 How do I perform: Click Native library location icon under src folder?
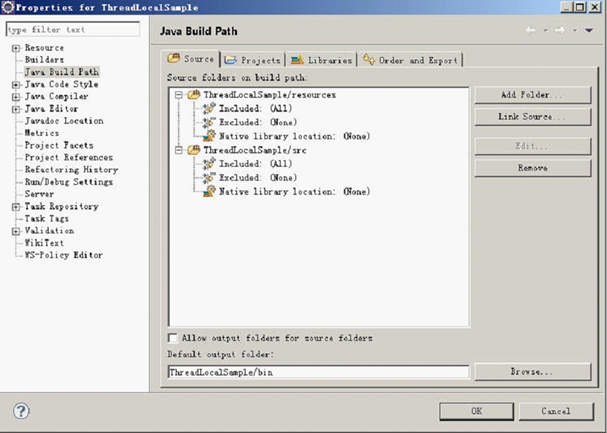tap(209, 191)
